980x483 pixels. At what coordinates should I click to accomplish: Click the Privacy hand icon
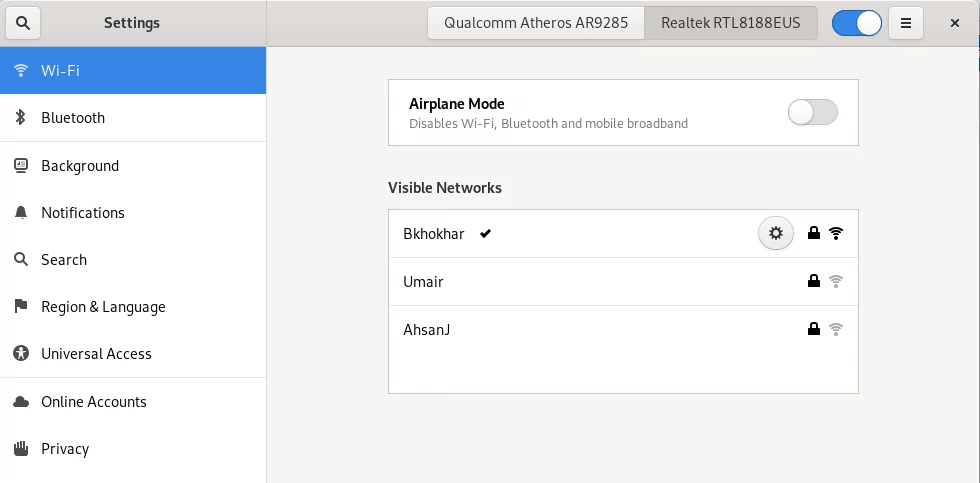(21, 449)
